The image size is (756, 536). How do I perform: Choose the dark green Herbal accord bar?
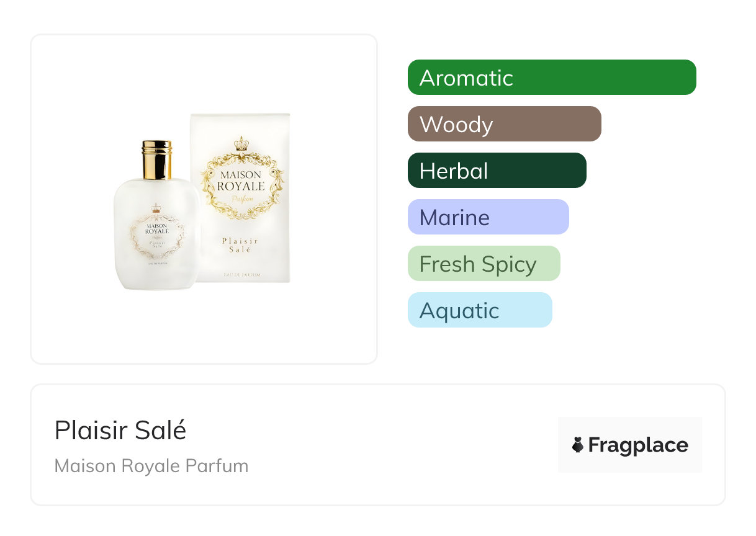497,171
